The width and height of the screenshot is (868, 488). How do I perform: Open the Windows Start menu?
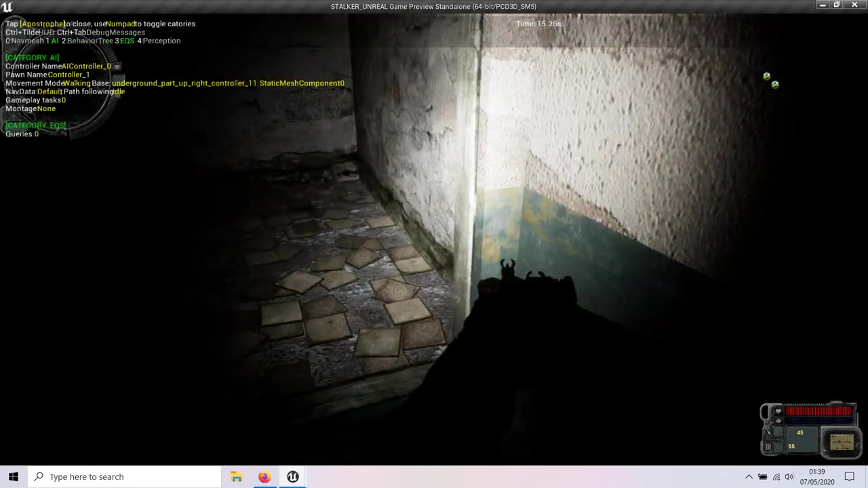(x=14, y=476)
